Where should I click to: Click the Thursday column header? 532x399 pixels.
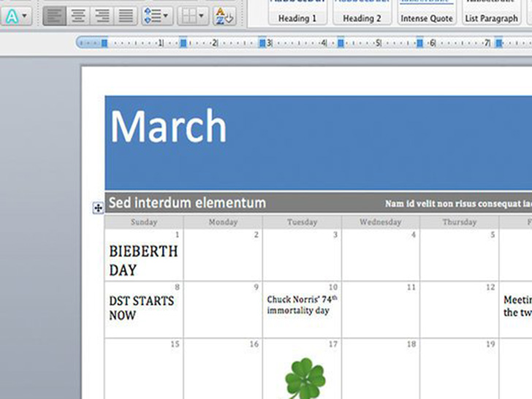(x=460, y=222)
